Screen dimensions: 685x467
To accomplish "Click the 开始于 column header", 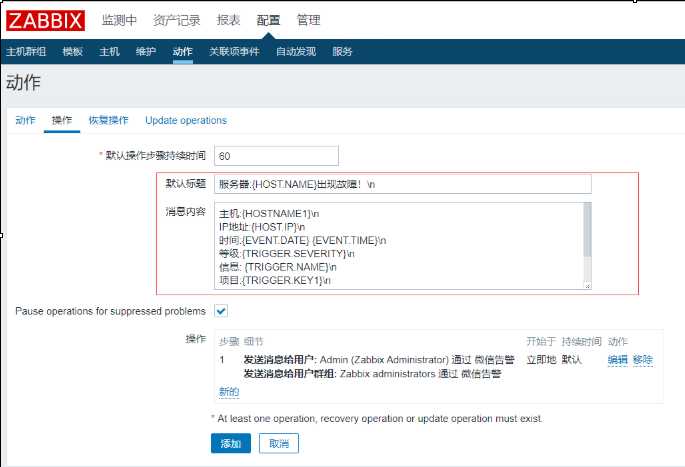I will [x=541, y=341].
